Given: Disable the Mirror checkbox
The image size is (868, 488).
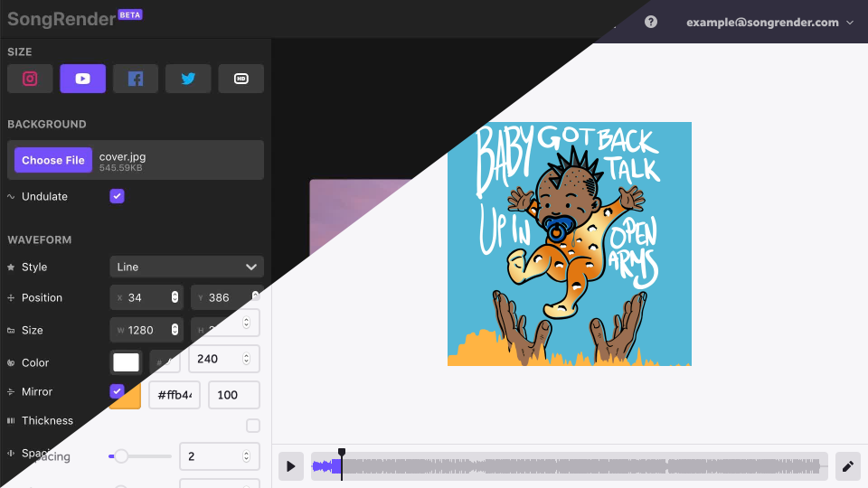Looking at the screenshot, I should coord(117,391).
